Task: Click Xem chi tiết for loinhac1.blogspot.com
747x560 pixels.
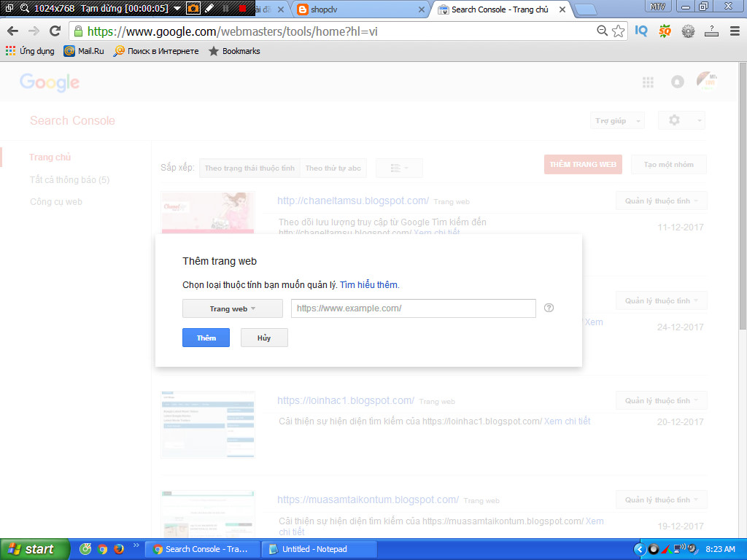Action: 567,421
